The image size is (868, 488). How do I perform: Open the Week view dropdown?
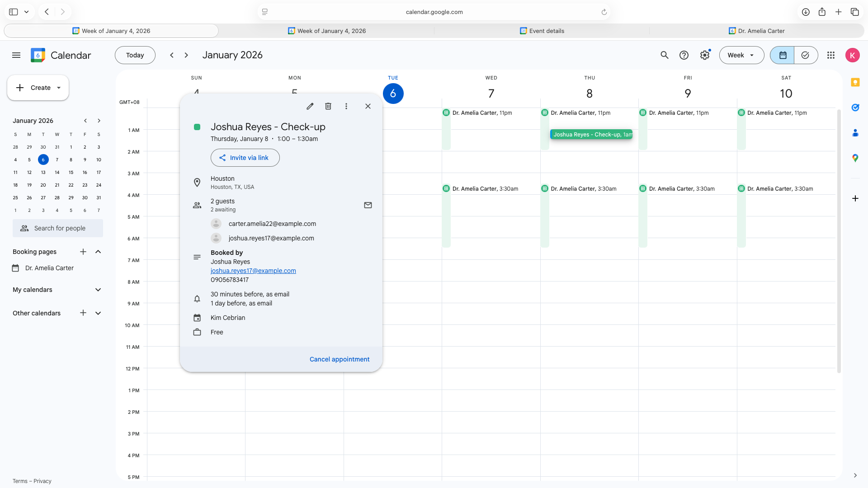741,55
